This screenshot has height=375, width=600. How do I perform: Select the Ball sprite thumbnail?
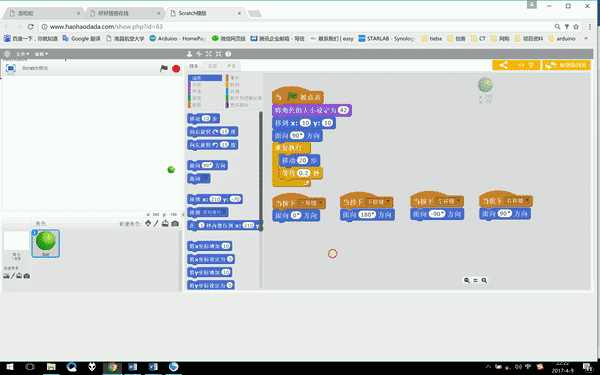pyautogui.click(x=46, y=243)
